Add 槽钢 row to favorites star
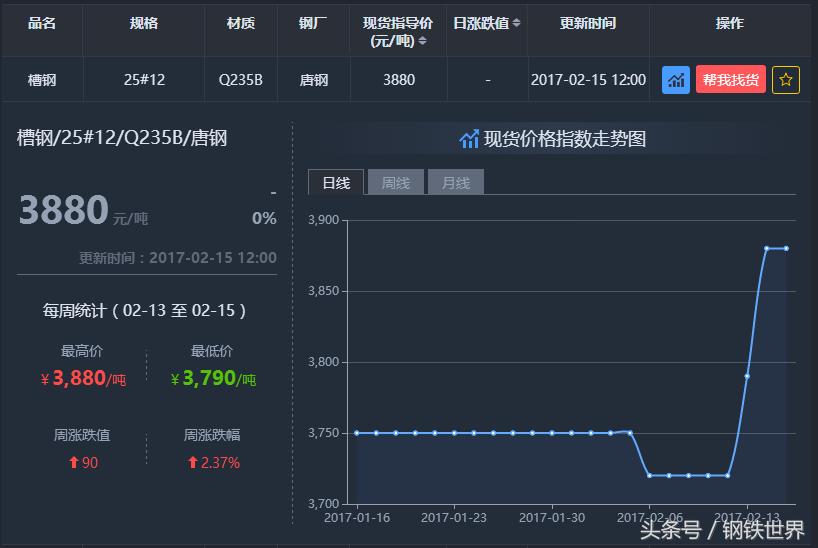 [786, 80]
